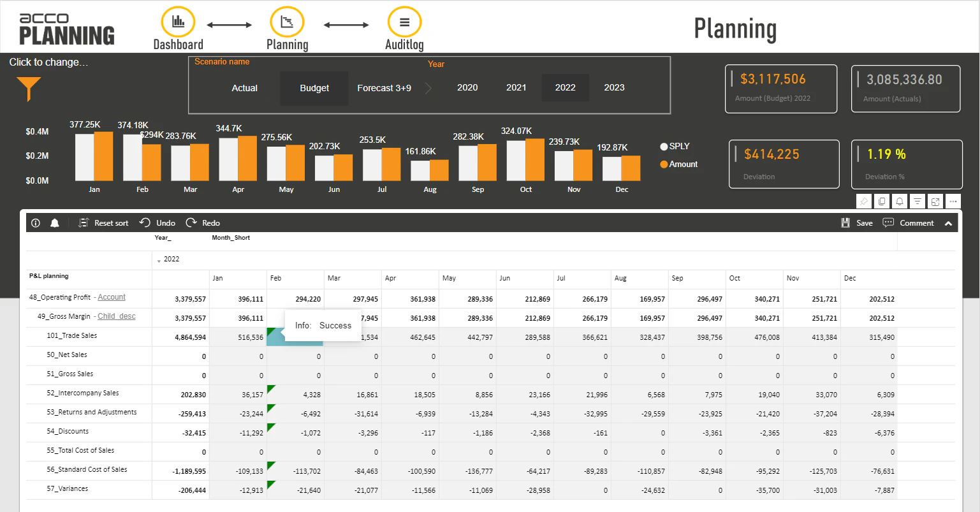Pin the visual using the pin icon

click(864, 201)
